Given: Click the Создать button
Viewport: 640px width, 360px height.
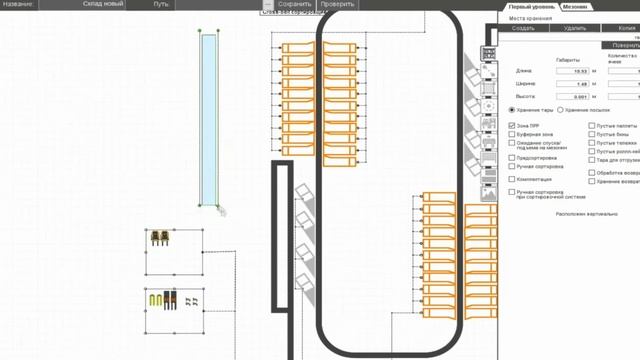Looking at the screenshot, I should click(523, 28).
